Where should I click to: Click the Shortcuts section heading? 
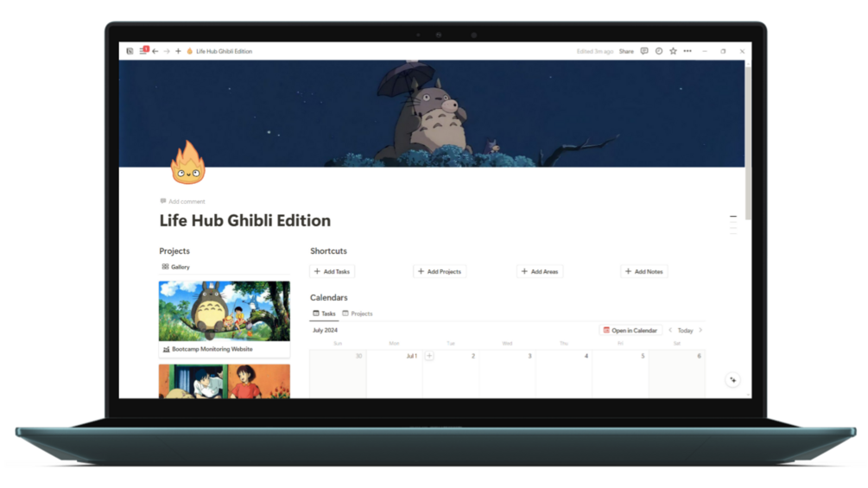(329, 251)
